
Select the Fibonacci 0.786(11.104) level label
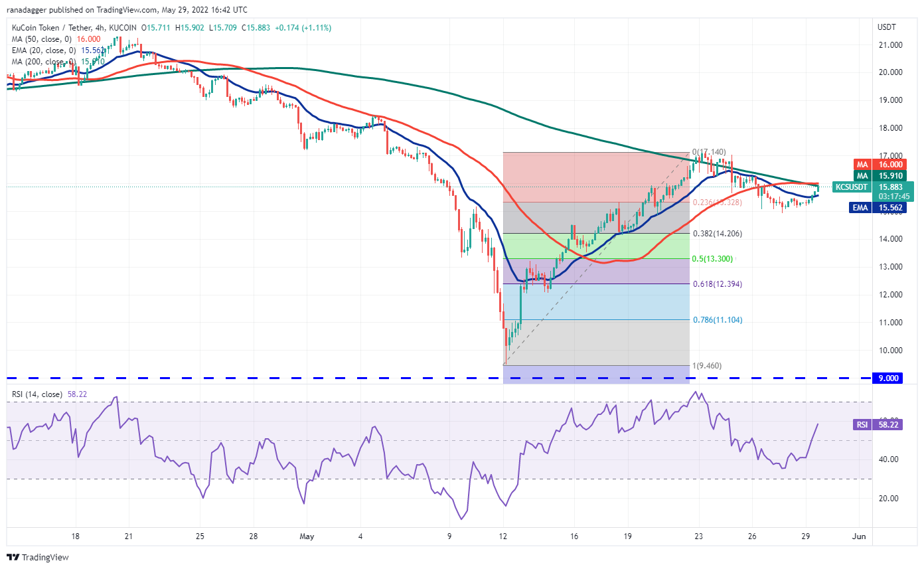point(716,320)
